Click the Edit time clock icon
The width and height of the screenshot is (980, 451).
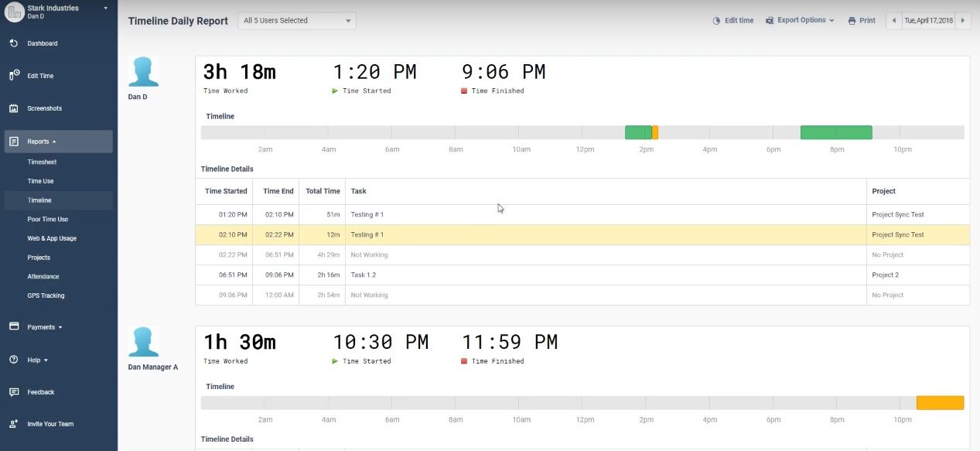point(715,20)
